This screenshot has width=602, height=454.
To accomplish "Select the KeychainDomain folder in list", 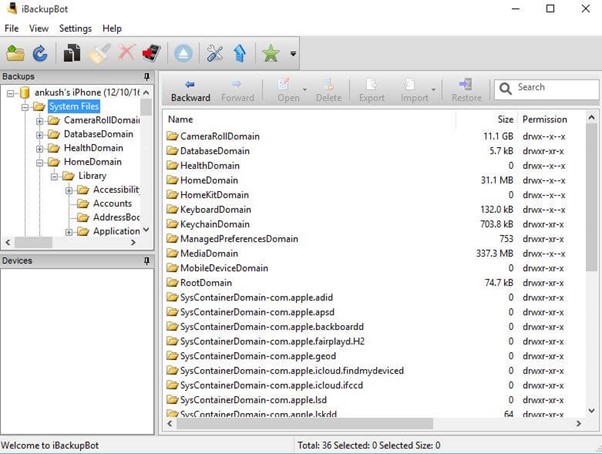I will pyautogui.click(x=215, y=224).
